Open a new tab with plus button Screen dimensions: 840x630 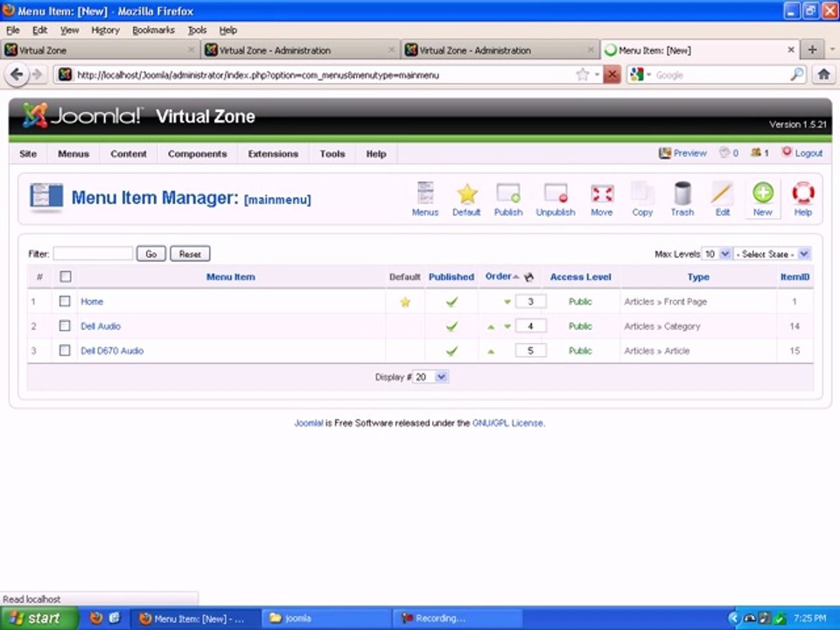coord(812,50)
